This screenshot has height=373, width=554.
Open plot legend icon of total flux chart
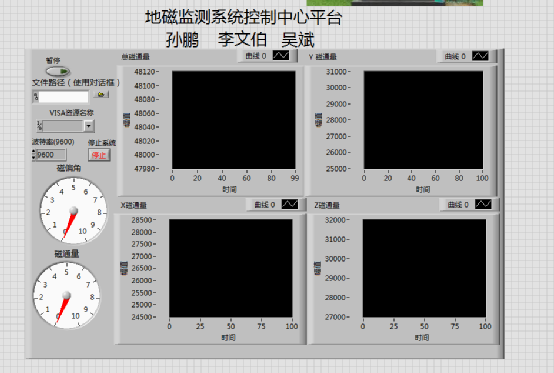[281, 55]
